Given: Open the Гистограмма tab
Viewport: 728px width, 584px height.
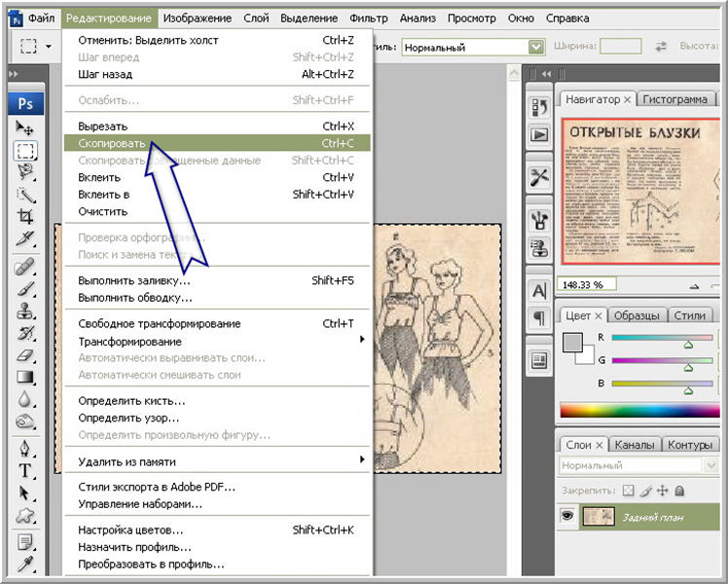Looking at the screenshot, I should point(674,99).
